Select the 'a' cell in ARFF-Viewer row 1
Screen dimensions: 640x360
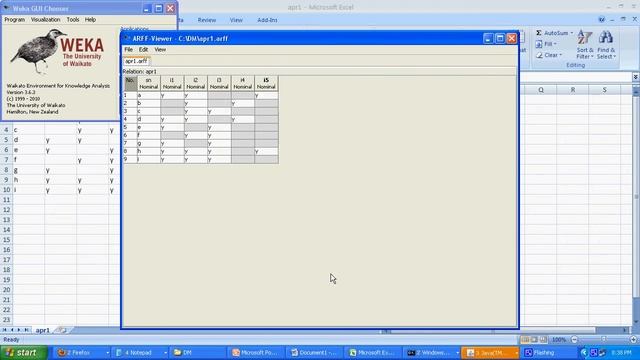tap(149, 95)
